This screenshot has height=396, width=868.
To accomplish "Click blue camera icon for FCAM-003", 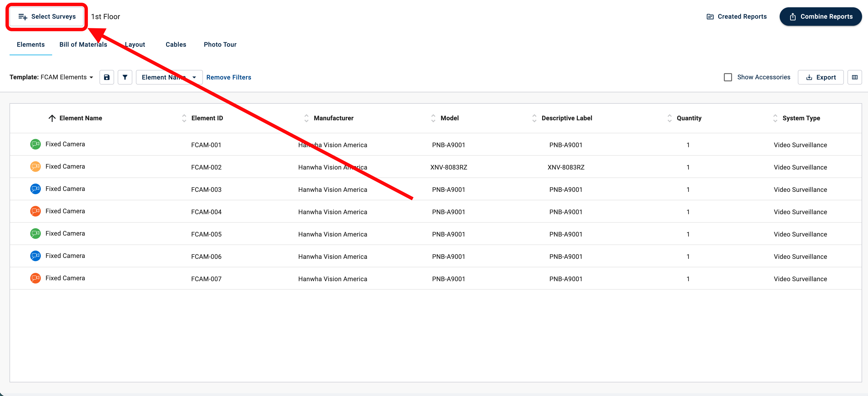I will 35,189.
